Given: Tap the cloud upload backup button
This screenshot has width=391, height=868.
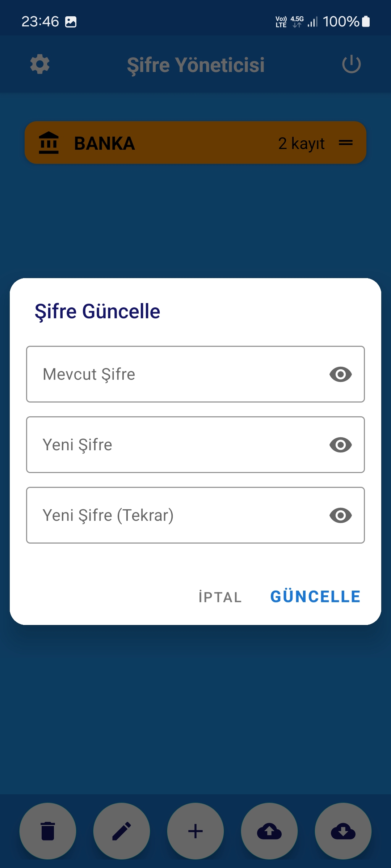Looking at the screenshot, I should pos(269,831).
